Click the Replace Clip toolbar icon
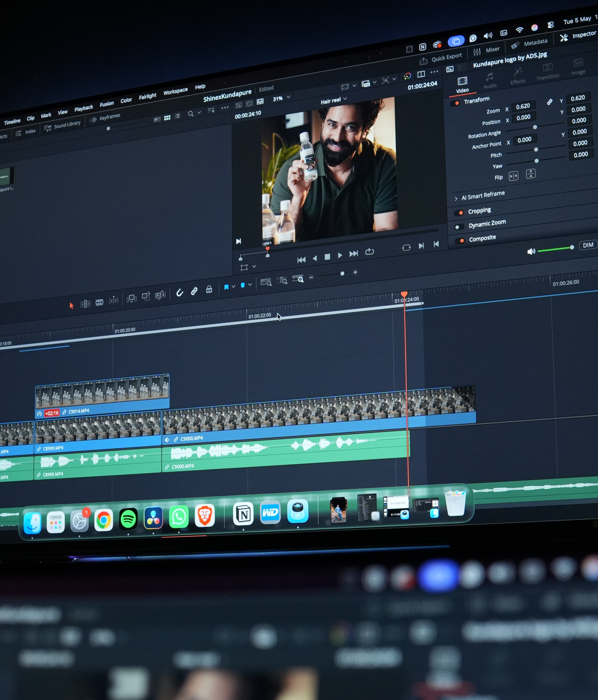The width and height of the screenshot is (598, 700). click(x=160, y=295)
